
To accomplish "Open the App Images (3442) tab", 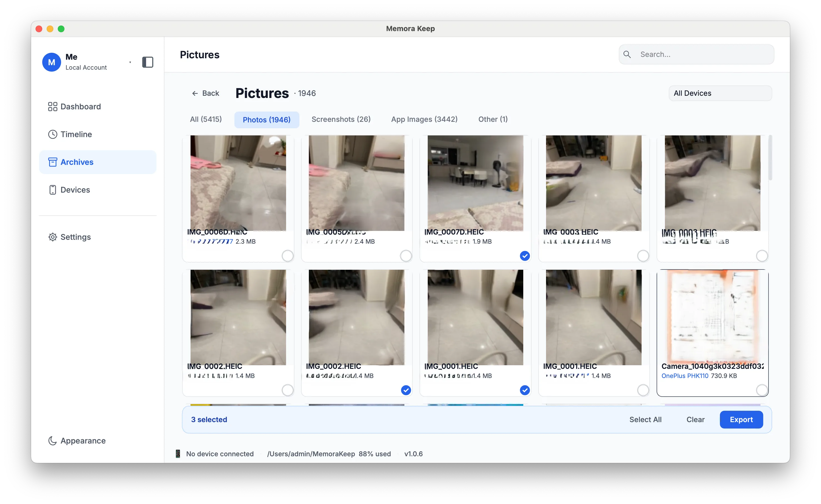I will coord(424,119).
